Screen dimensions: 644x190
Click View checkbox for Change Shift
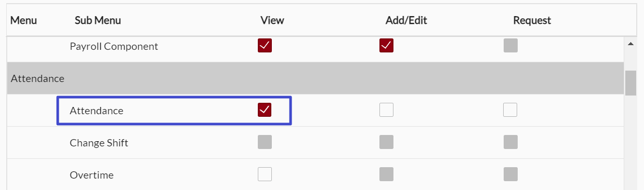pyautogui.click(x=265, y=142)
